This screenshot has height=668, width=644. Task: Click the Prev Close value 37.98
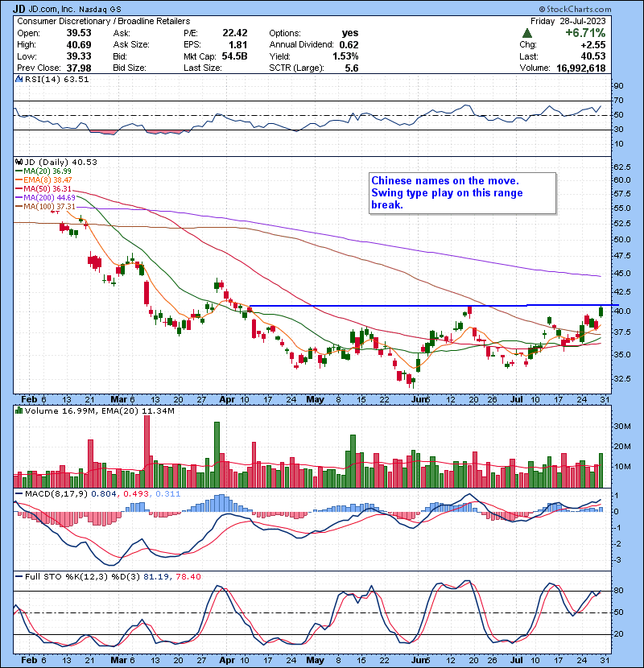click(79, 68)
